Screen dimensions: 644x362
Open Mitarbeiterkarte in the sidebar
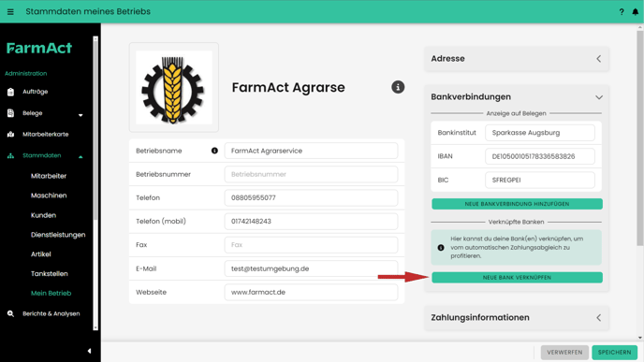pos(46,134)
